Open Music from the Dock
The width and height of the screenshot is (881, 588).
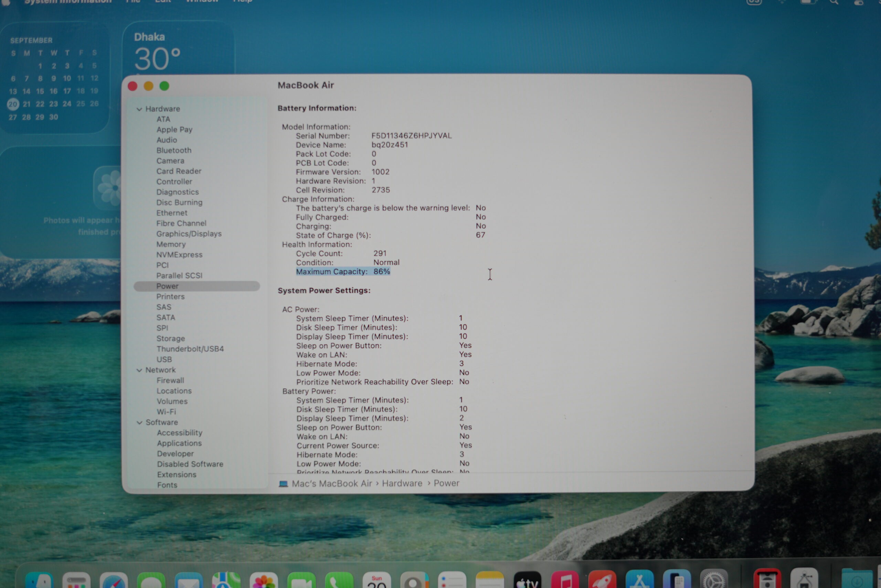click(565, 580)
